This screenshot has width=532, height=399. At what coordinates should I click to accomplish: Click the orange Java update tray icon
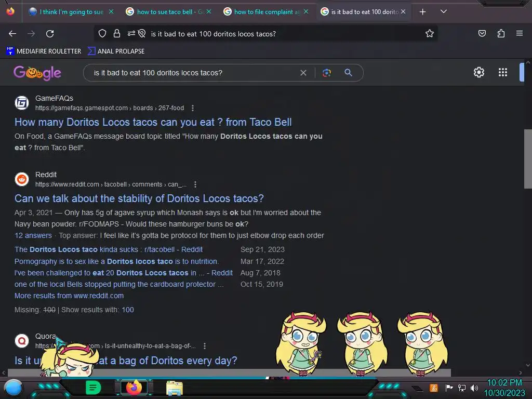point(433,388)
